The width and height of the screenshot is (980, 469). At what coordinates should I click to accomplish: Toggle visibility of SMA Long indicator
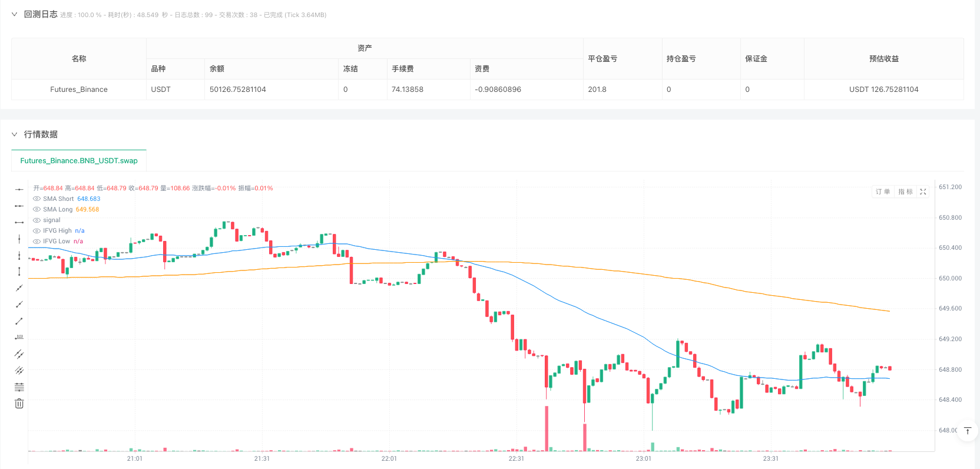(x=37, y=210)
